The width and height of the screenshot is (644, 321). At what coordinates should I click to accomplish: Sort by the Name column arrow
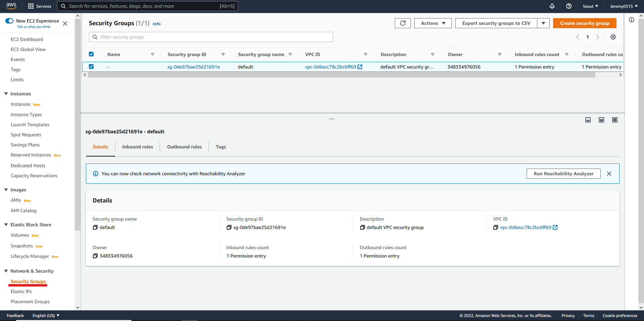(x=153, y=54)
